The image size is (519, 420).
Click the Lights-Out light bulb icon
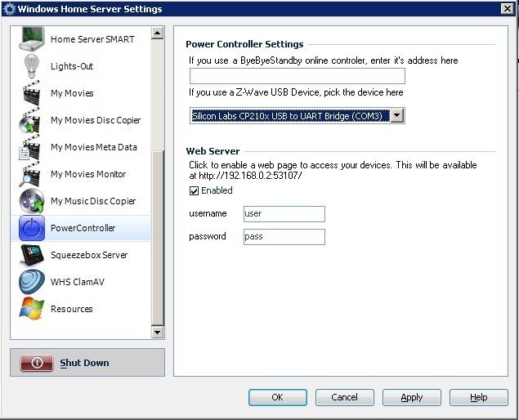pyautogui.click(x=31, y=66)
